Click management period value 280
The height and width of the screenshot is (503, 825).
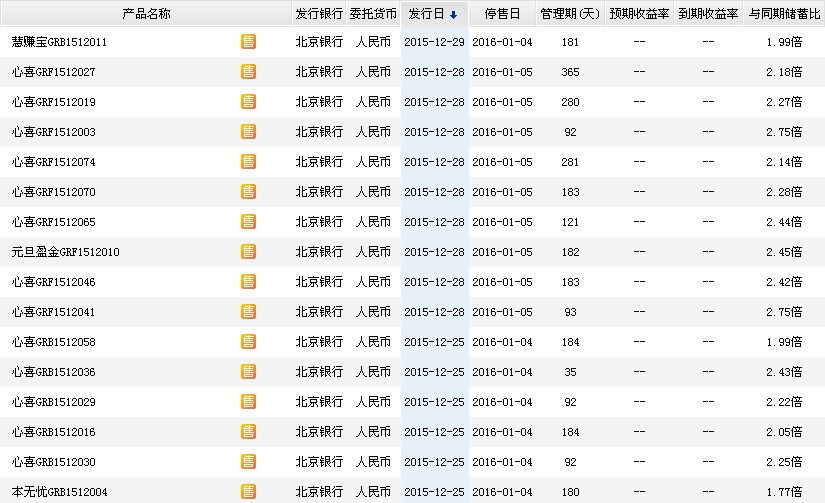click(x=570, y=102)
